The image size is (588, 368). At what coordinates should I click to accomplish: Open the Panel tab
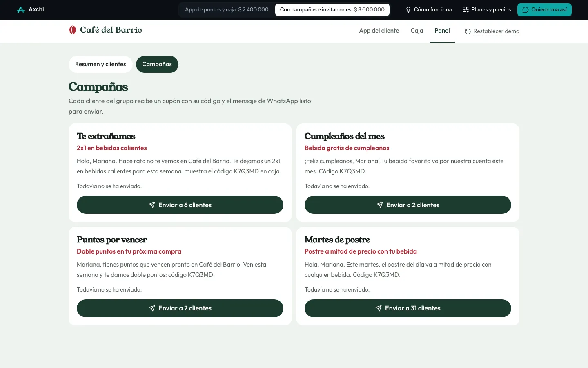tap(442, 31)
